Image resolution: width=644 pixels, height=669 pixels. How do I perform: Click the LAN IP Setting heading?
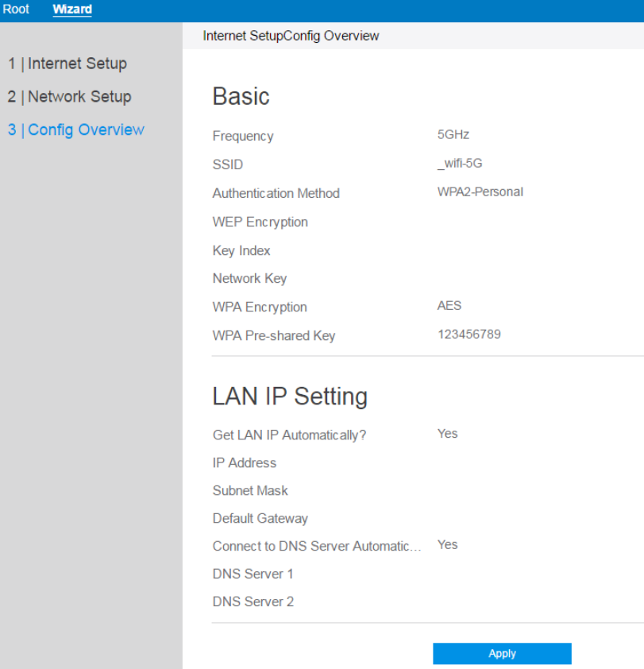point(290,396)
